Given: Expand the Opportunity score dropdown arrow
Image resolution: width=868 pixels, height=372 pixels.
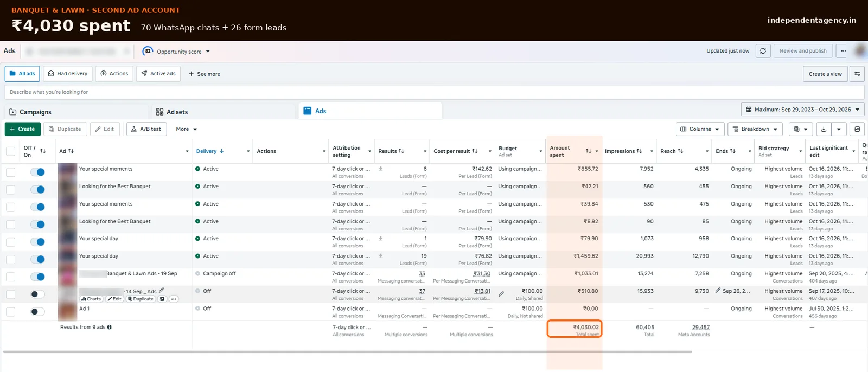Looking at the screenshot, I should [x=208, y=52].
